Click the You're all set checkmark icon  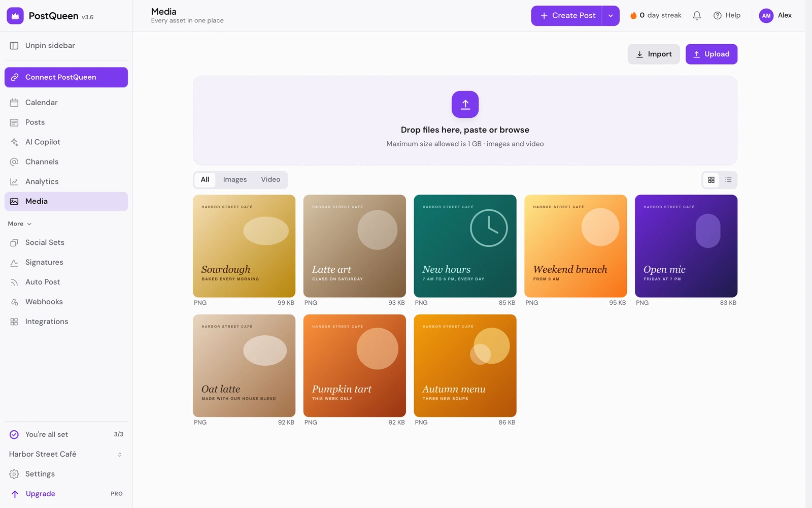(14, 434)
